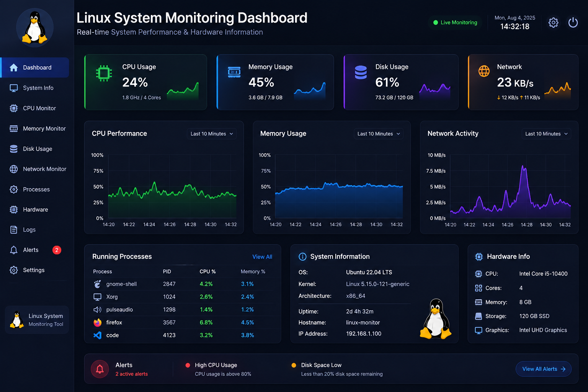
Task: Click the IP address 192.168.1.100
Action: click(x=364, y=334)
